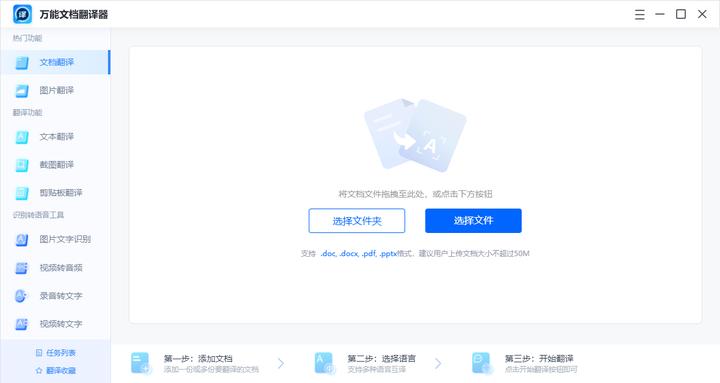Screen dimensions: 720x383
Task: Click the .pptx format text
Action: click(388, 253)
